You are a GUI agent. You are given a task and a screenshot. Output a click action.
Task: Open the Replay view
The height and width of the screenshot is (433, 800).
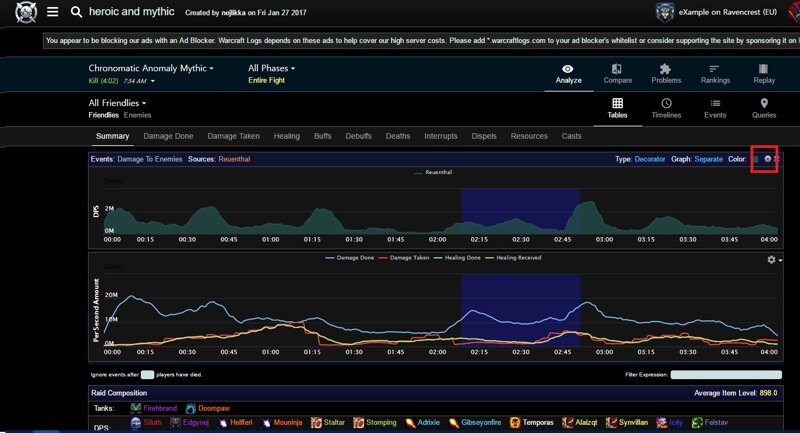pyautogui.click(x=764, y=74)
